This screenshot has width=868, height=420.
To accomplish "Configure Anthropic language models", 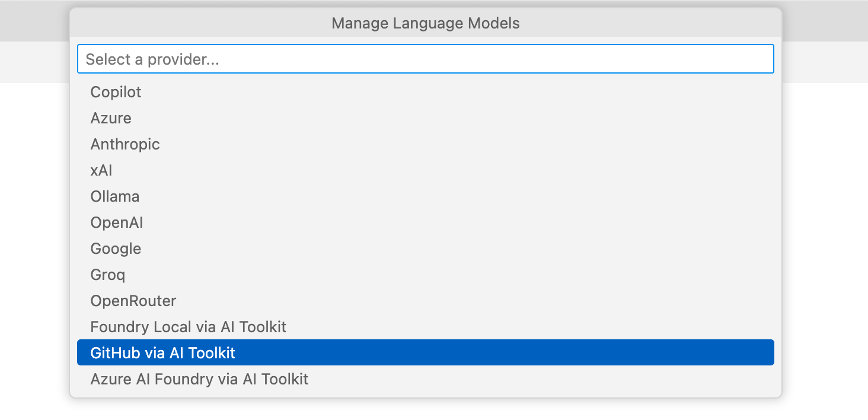I will 125,144.
